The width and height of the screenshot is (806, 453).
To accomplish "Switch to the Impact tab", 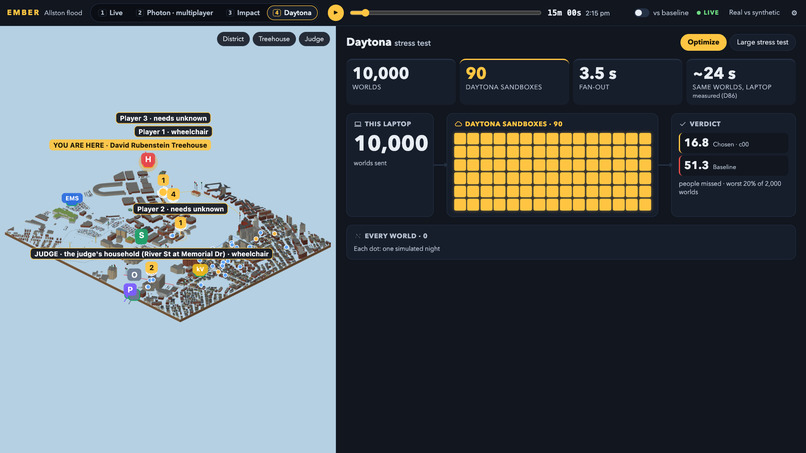I will (x=244, y=13).
